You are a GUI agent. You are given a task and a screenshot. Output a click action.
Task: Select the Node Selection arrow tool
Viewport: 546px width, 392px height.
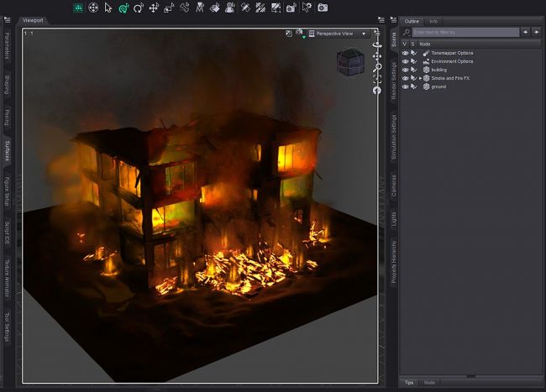pos(108,8)
